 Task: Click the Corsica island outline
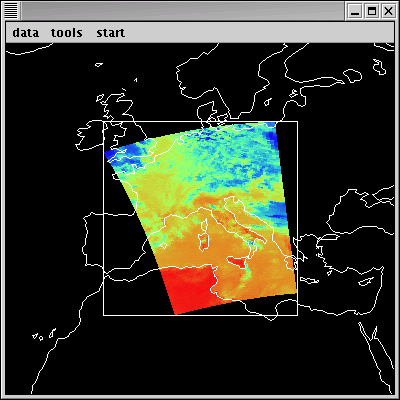pos(205,225)
